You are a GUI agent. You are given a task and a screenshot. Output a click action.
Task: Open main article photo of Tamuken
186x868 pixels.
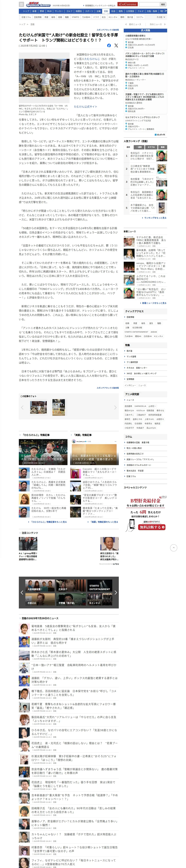pyautogui.click(x=44, y=78)
